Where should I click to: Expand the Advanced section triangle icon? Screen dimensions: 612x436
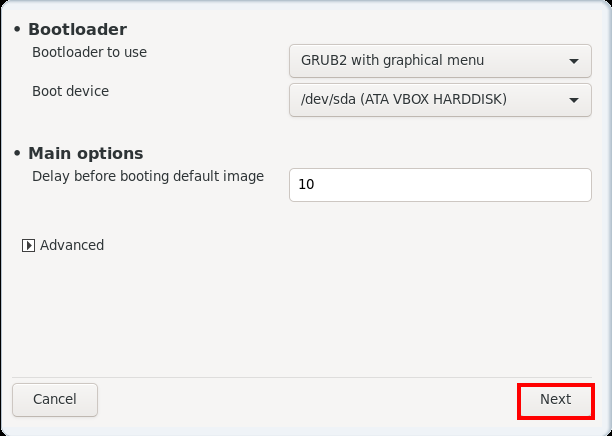click(28, 246)
